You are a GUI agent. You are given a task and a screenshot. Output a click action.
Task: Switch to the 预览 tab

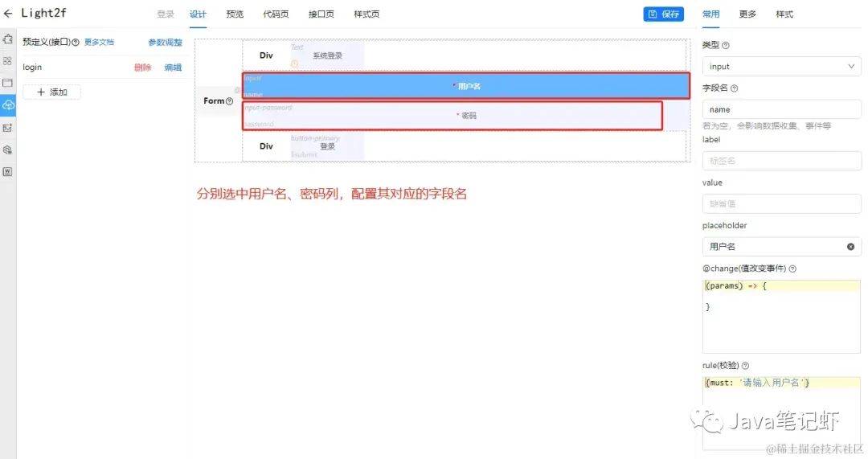click(x=235, y=14)
